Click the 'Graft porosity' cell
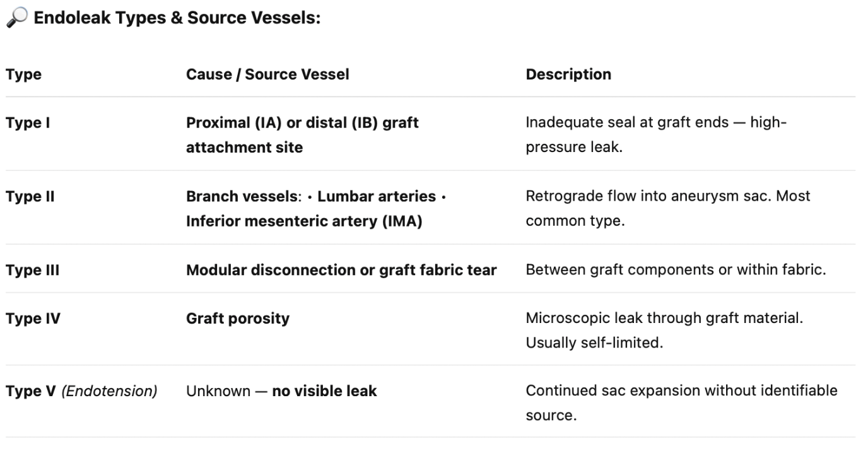Screen dimensions: 868x458 point(238,319)
